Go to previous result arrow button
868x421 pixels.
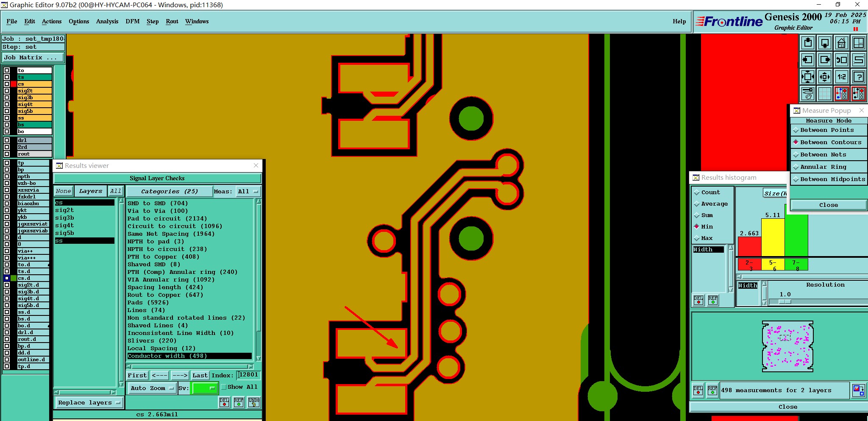(x=159, y=376)
